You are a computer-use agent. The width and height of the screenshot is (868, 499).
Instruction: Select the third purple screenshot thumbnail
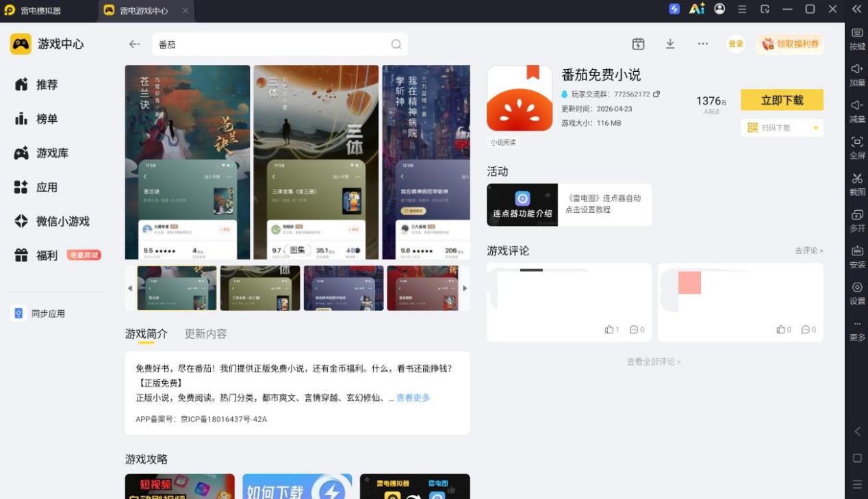pyautogui.click(x=344, y=288)
